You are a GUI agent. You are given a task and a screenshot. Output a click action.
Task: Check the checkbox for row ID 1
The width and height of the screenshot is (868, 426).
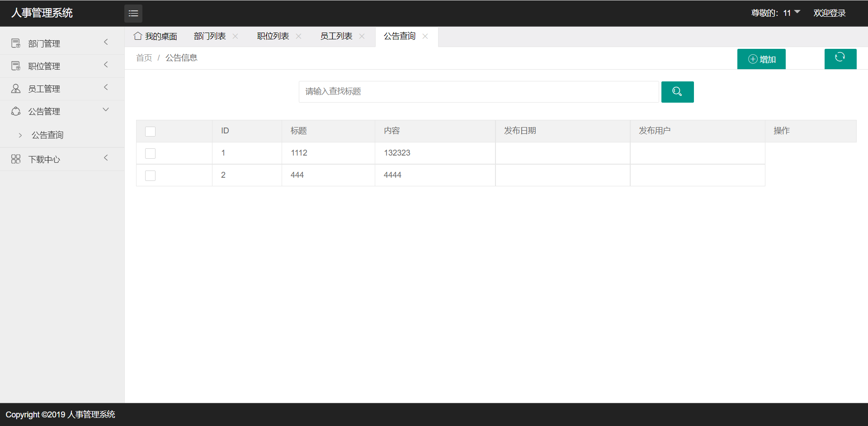pos(150,153)
